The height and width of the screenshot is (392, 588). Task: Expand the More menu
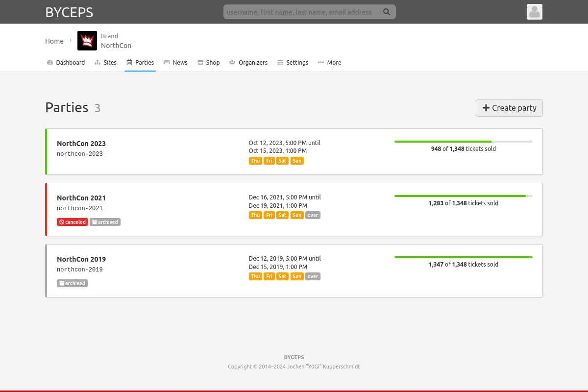tap(329, 63)
